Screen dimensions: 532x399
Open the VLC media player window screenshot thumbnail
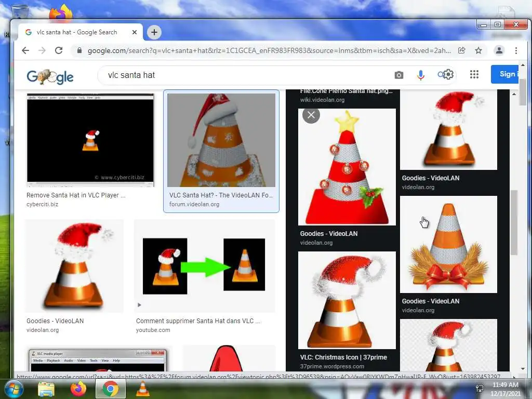98,360
